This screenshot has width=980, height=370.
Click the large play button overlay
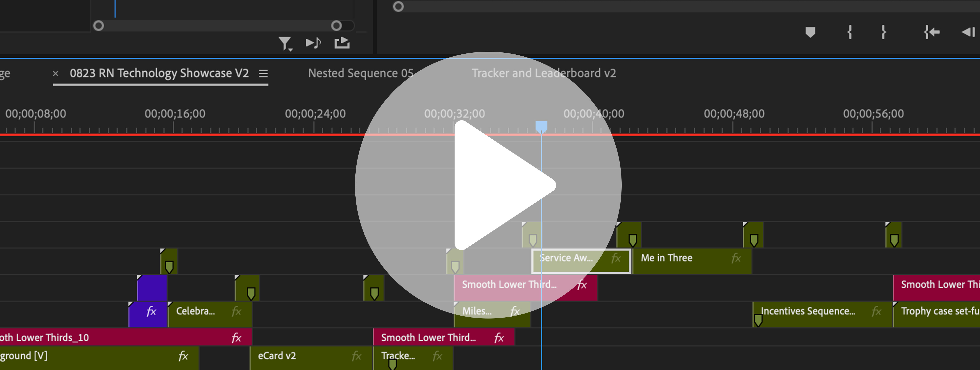click(x=488, y=185)
